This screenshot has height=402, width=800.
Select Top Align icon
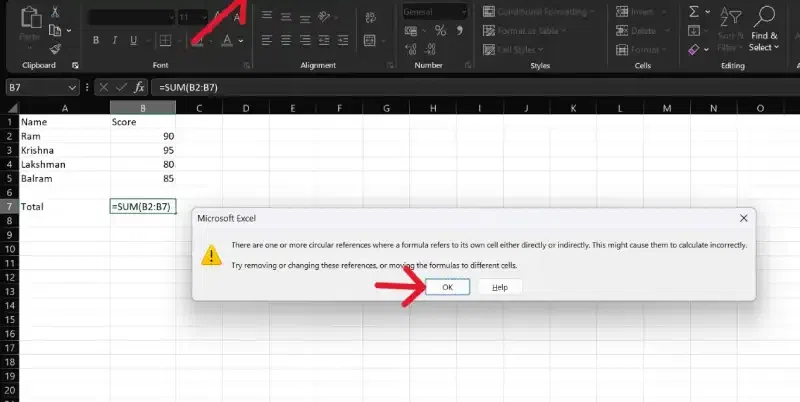[x=266, y=17]
